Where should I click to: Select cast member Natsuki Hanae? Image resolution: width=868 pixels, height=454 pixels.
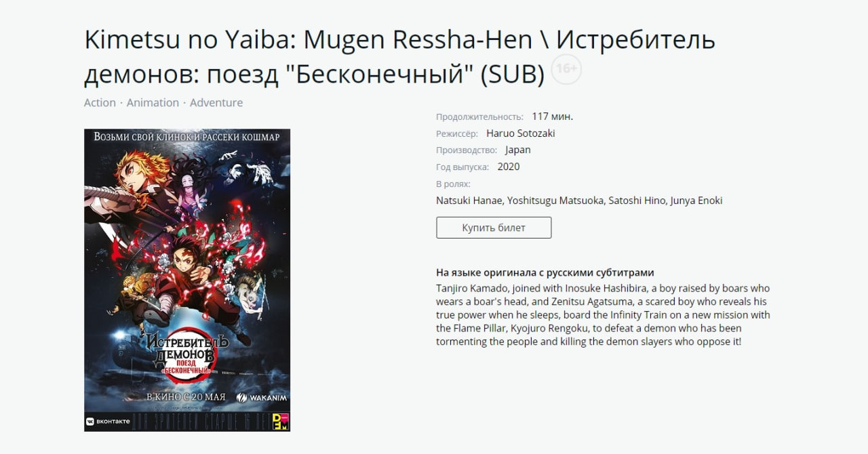(x=469, y=201)
